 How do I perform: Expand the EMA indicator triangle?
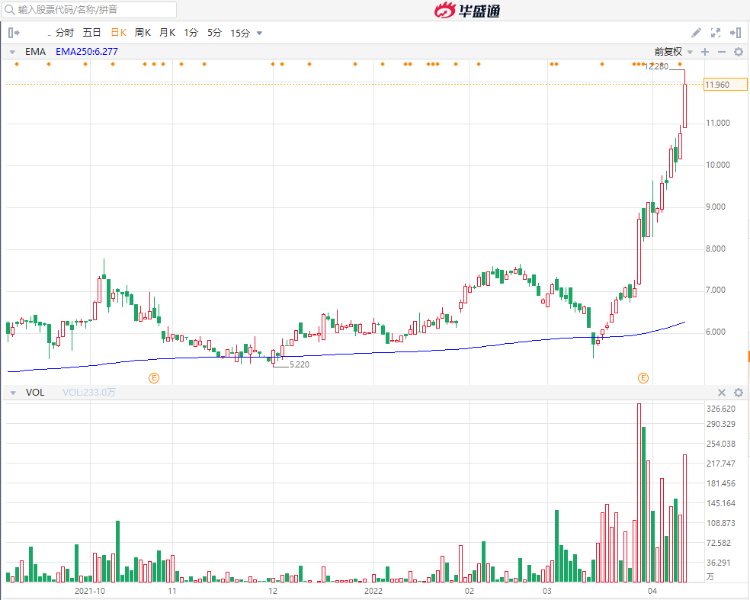pyautogui.click(x=12, y=52)
